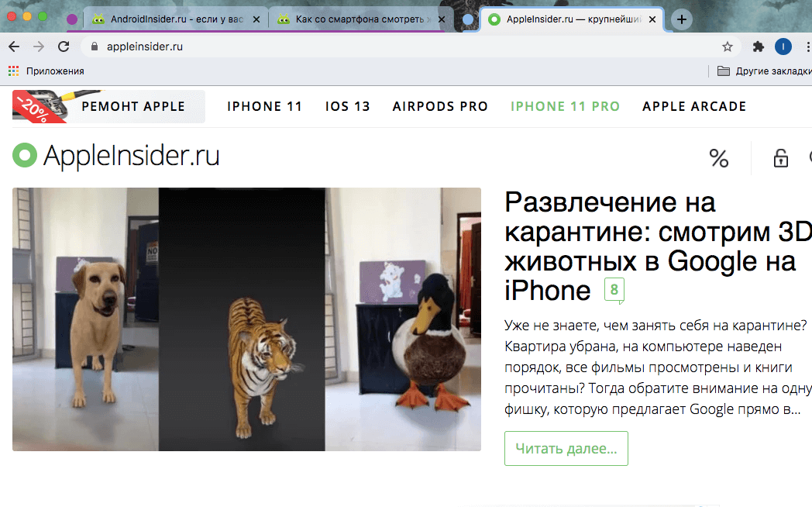The image size is (812, 507).
Task: Open the AIRPODS PRO menu item
Action: coord(440,107)
